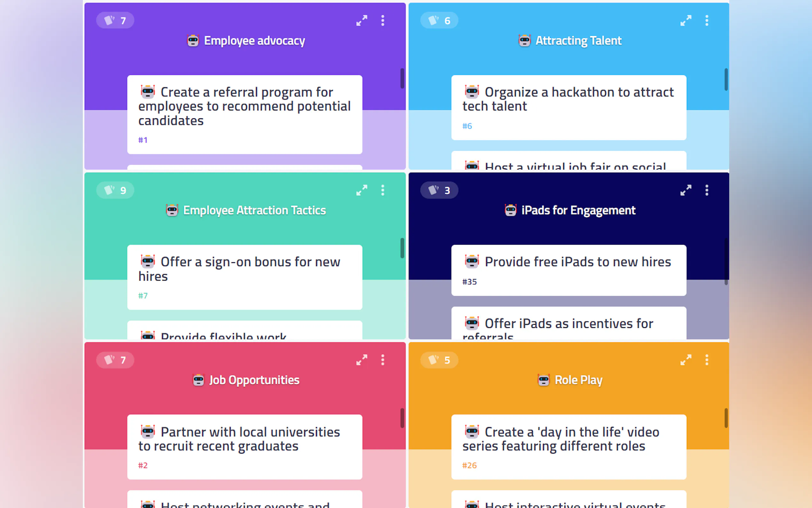Click the Role Play card count badge
The width and height of the screenshot is (812, 508).
point(439,360)
